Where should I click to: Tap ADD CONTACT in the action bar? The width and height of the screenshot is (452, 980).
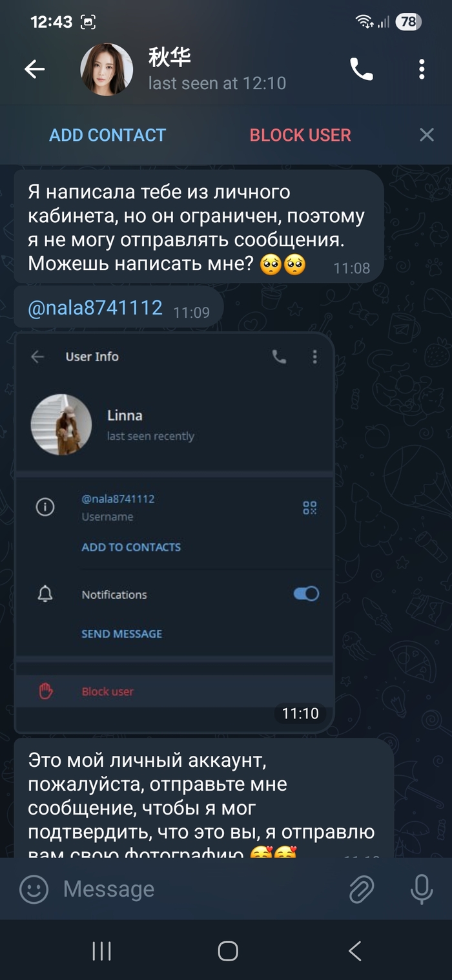108,135
